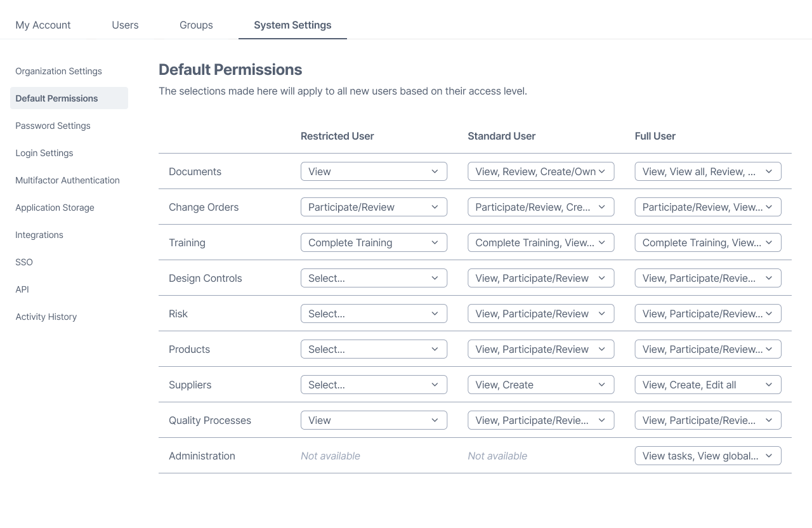Image resolution: width=812 pixels, height=528 pixels.
Task: Open the My Account tab
Action: [x=43, y=25]
